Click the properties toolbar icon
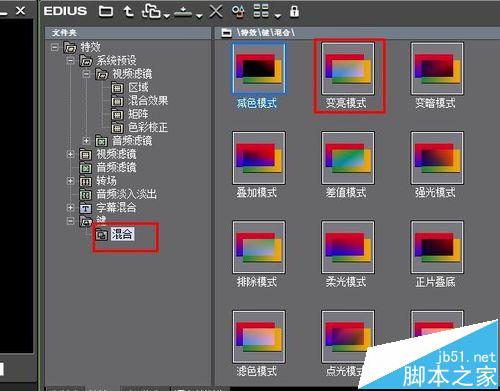The image size is (500, 391). pos(238,12)
